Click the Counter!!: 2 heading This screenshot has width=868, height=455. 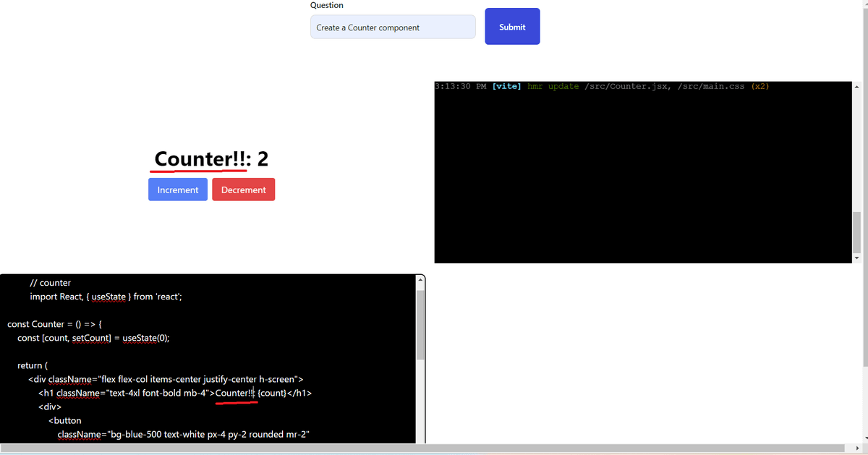point(211,159)
